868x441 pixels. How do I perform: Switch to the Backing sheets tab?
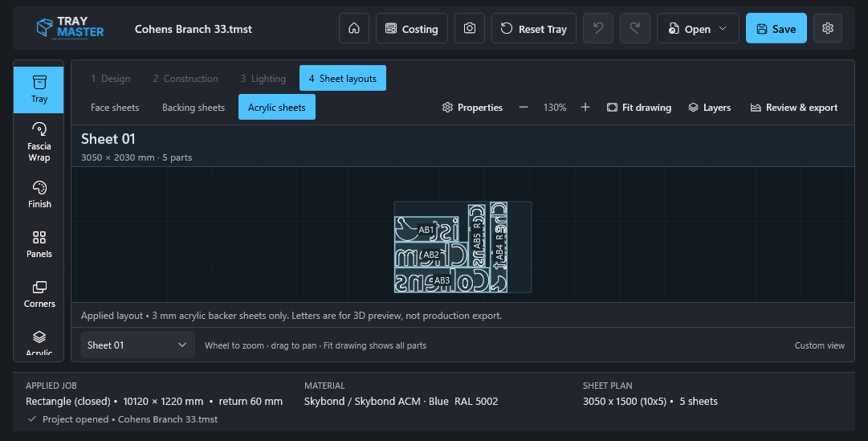[194, 108]
